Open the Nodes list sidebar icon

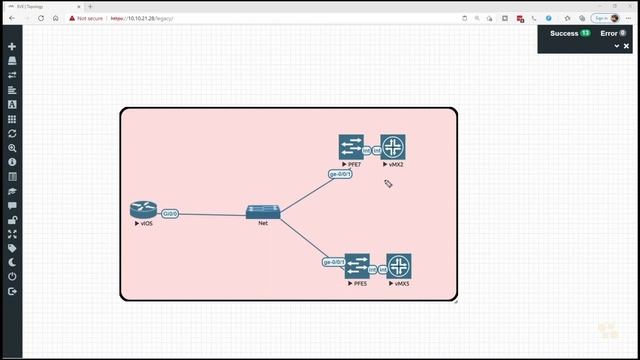12,61
